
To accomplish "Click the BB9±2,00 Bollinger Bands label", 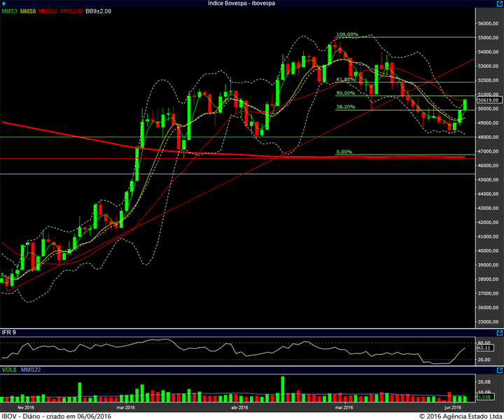I will (x=99, y=11).
